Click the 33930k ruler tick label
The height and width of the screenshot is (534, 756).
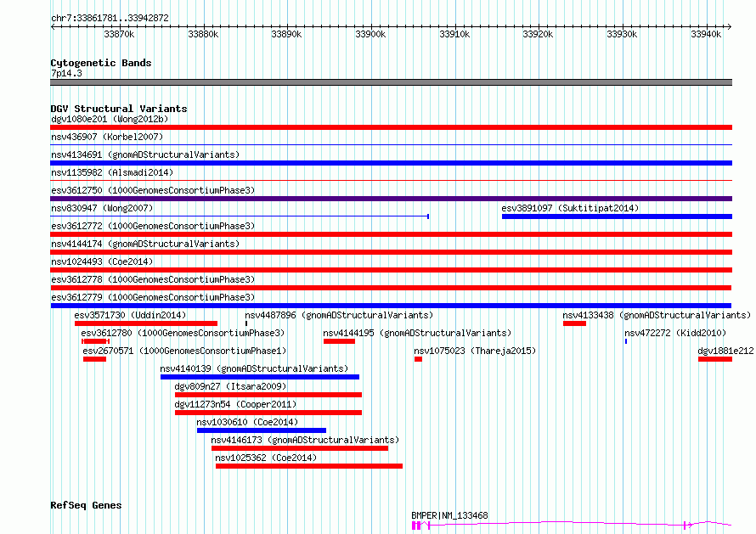[x=622, y=34]
